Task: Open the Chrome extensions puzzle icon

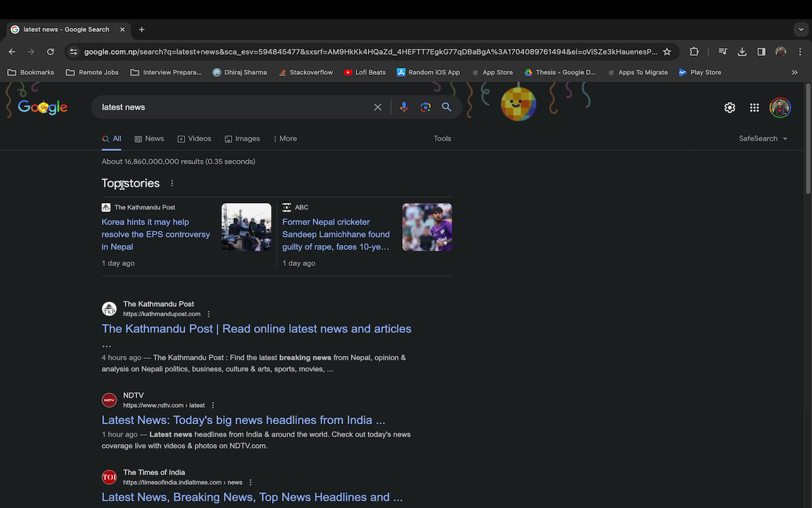Action: pyautogui.click(x=693, y=51)
